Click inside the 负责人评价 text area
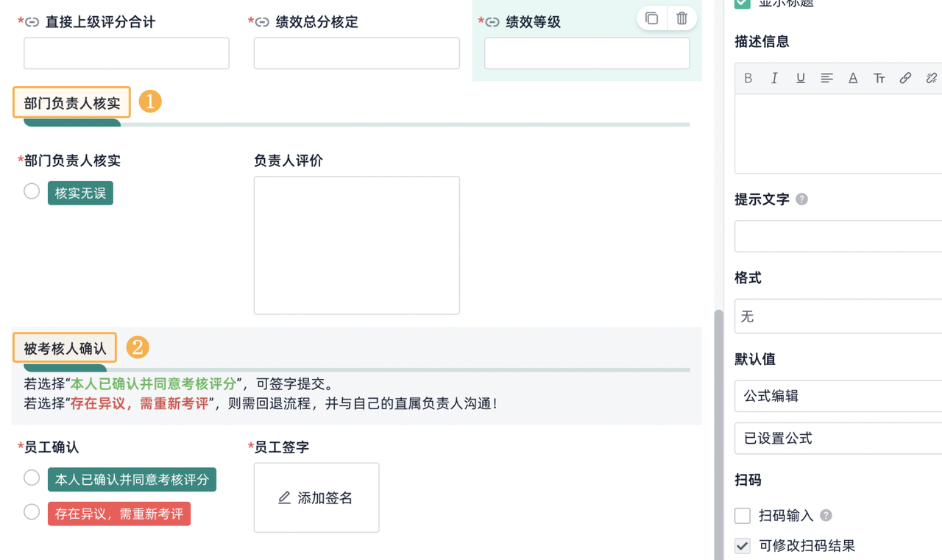Image resolution: width=942 pixels, height=560 pixels. 357,245
